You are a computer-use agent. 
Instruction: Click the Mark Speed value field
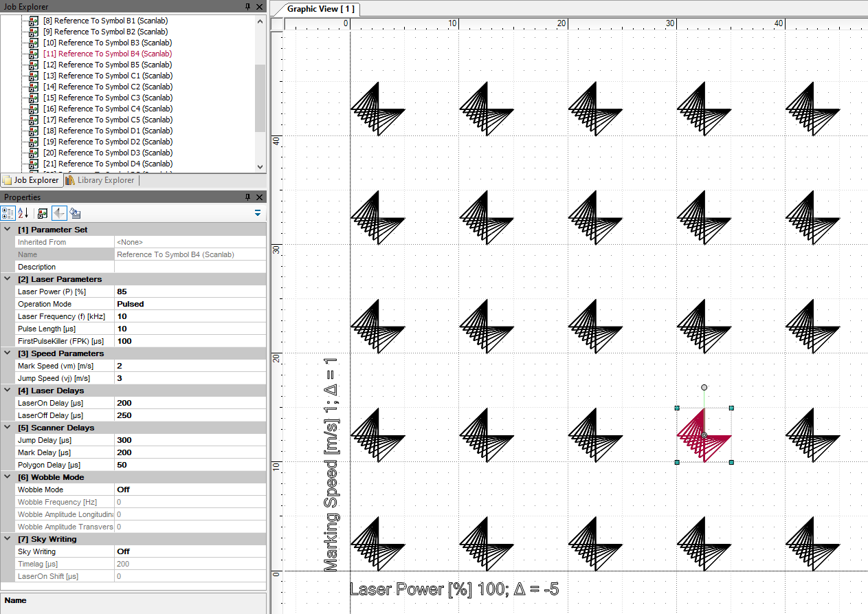[189, 366]
